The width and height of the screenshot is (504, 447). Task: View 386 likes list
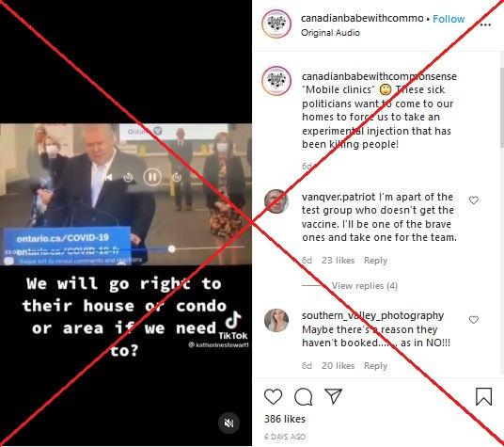pyautogui.click(x=285, y=419)
